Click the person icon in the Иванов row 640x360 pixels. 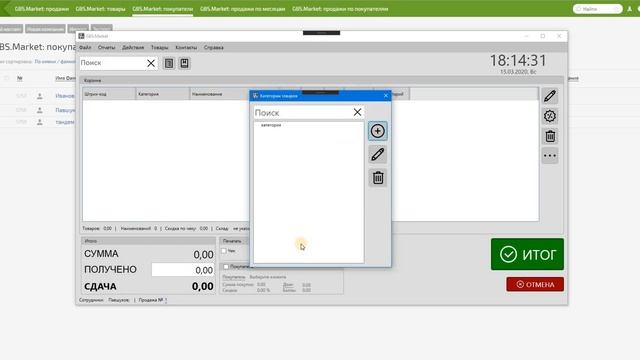[40, 96]
